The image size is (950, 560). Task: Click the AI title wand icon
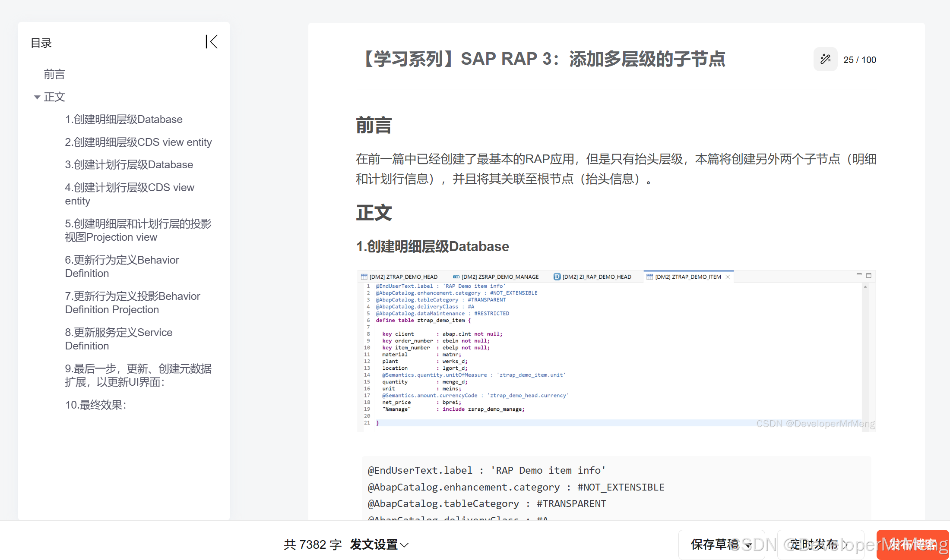(x=825, y=60)
